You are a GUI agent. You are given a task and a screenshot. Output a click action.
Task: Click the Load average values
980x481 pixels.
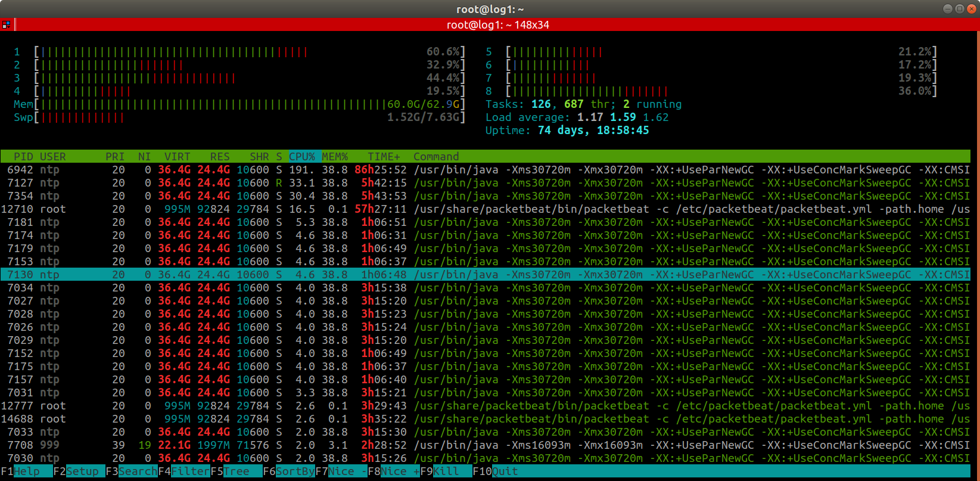point(623,117)
